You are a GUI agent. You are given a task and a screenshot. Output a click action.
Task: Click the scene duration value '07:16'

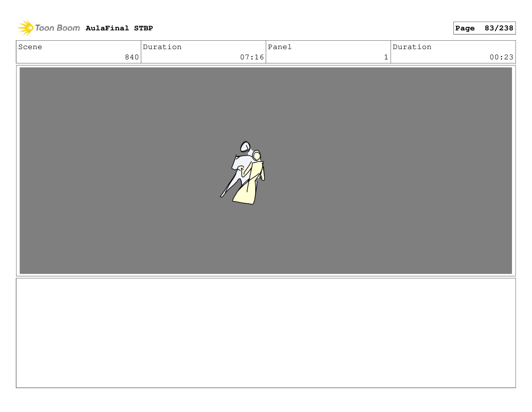252,57
